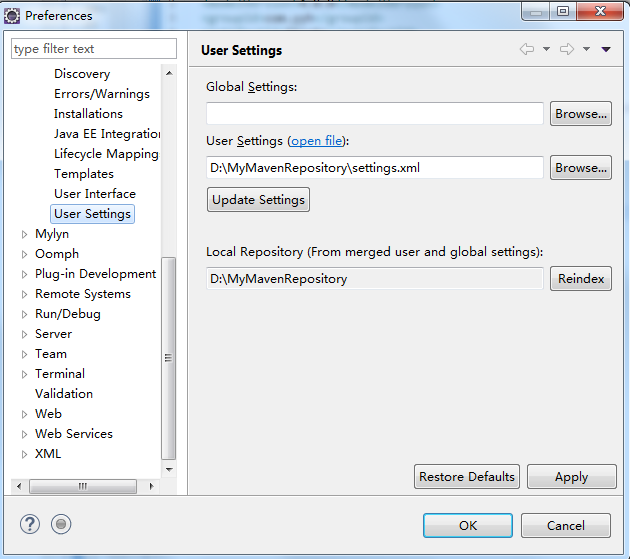
Task: Expand the XML tree node
Action: 25,455
